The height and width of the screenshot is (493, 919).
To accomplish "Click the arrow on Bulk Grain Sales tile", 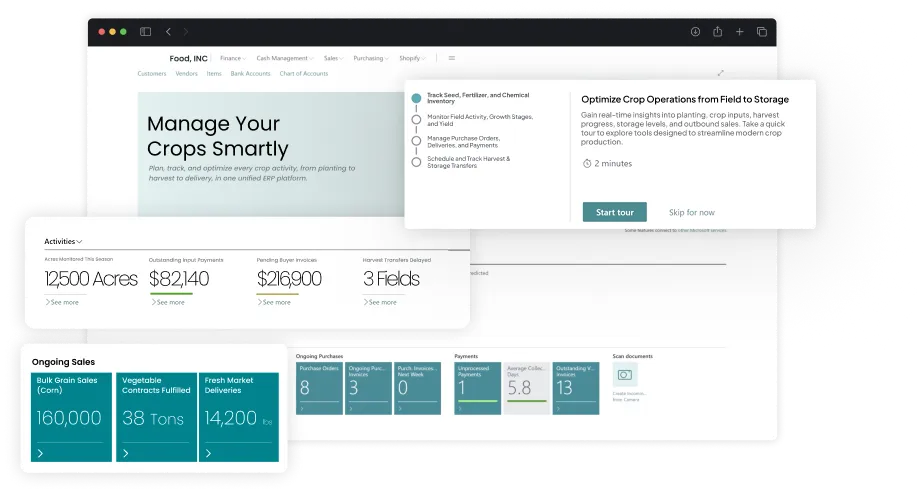I will click(40, 453).
